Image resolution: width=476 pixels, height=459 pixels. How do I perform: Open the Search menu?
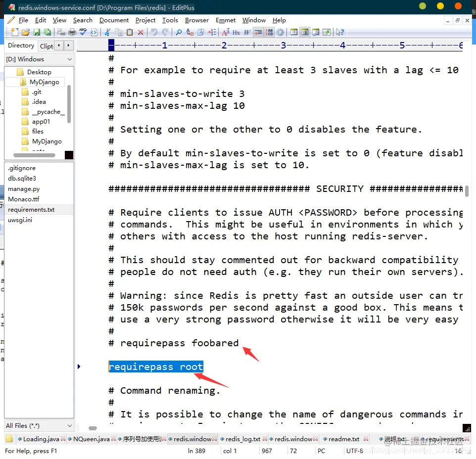click(83, 20)
